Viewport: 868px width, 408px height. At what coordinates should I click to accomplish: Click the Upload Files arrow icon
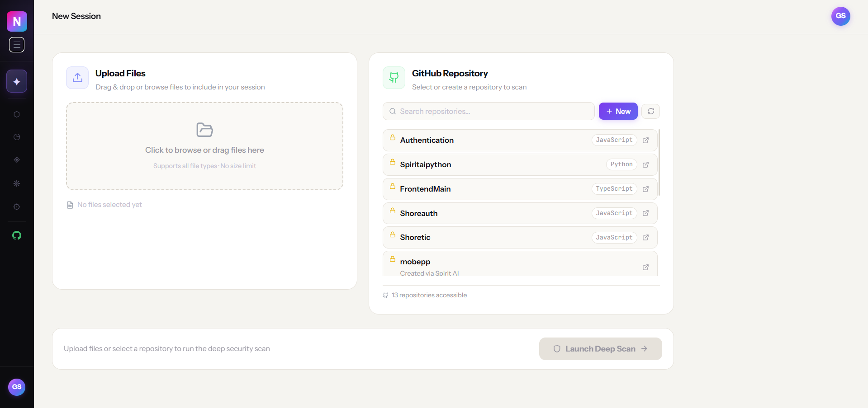pyautogui.click(x=77, y=78)
